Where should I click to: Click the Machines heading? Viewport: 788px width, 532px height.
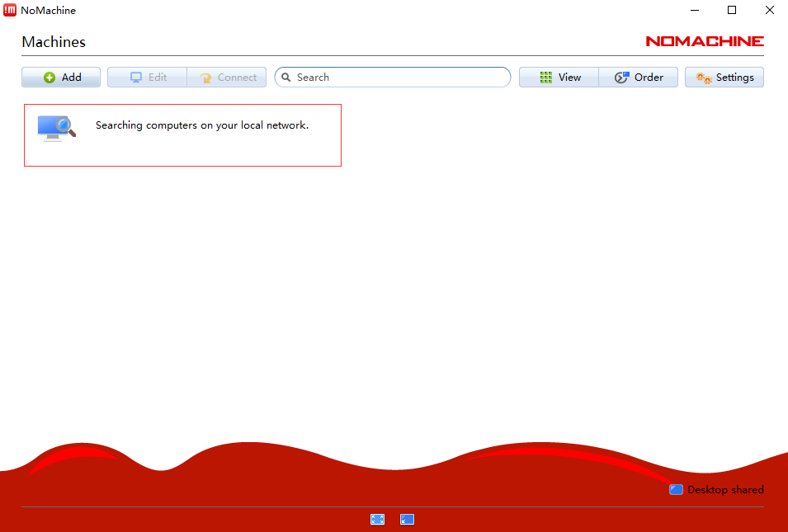54,42
